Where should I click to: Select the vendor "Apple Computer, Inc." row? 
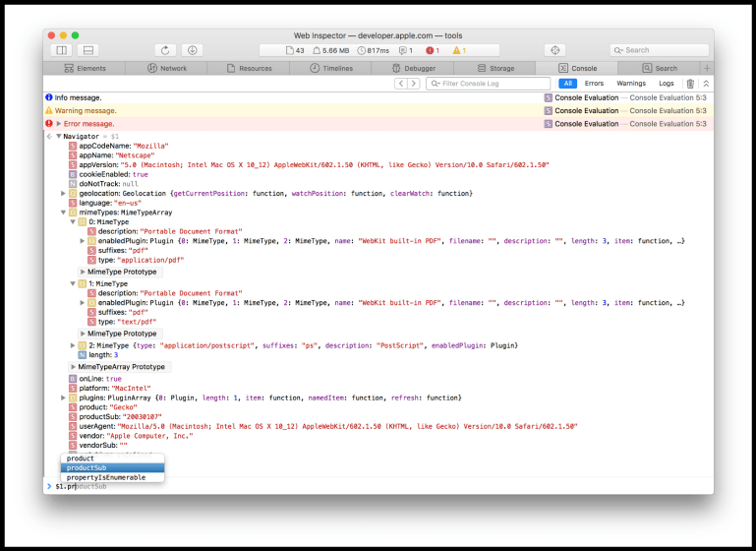(x=131, y=436)
